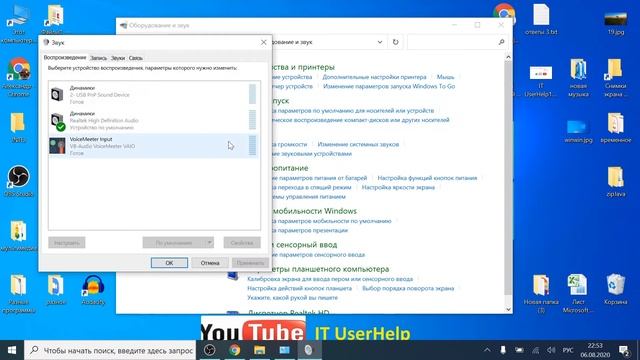
Task: Switch to Control Panel taskbar icon
Action: pos(284,350)
